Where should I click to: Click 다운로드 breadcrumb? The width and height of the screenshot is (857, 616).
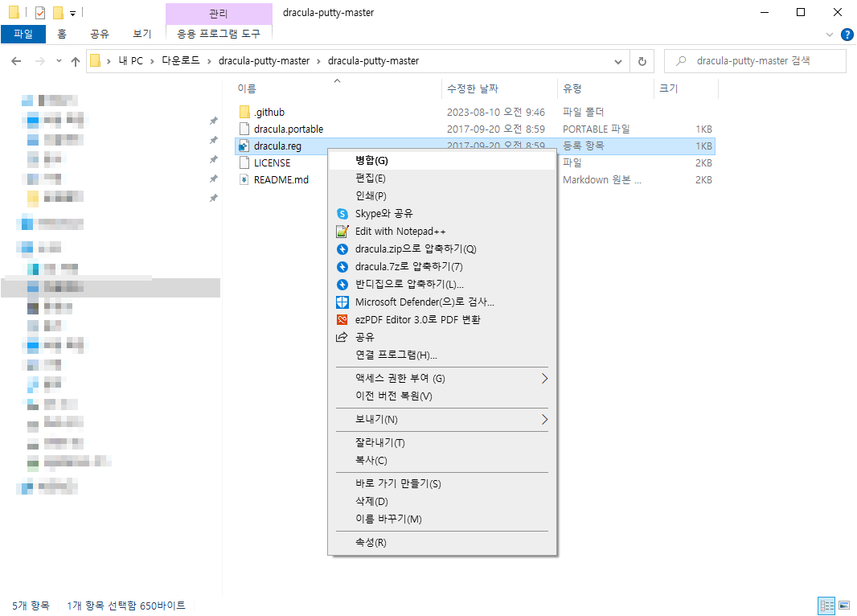pyautogui.click(x=181, y=61)
